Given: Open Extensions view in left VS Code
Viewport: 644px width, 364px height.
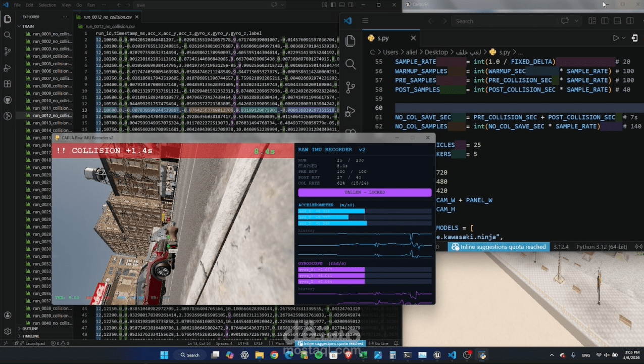Looking at the screenshot, I should [x=8, y=84].
